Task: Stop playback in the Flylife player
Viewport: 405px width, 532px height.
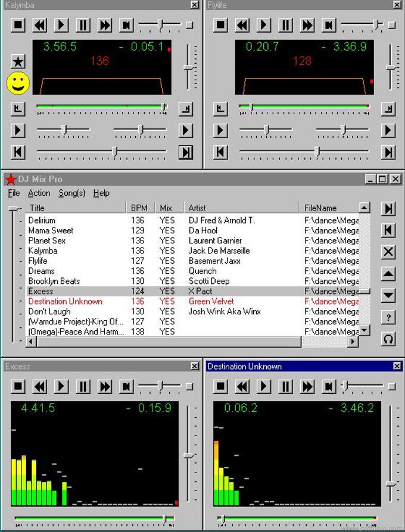Action: (220, 25)
